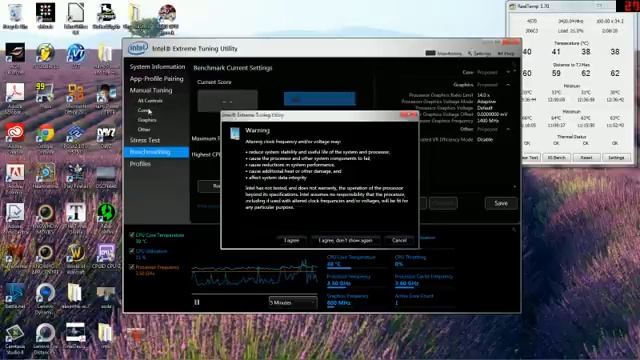Image resolution: width=640 pixels, height=360 pixels.
Task: Launch FL Studio from the desktop
Action: [45, 56]
